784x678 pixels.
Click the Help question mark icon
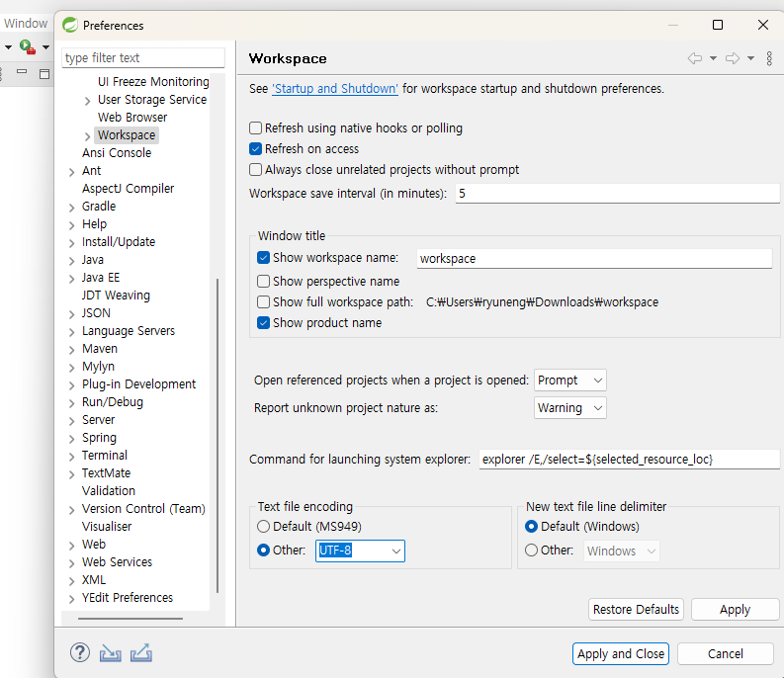click(80, 652)
